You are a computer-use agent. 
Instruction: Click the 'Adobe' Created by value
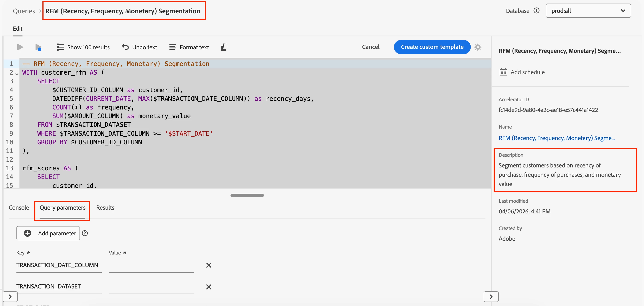click(x=507, y=238)
